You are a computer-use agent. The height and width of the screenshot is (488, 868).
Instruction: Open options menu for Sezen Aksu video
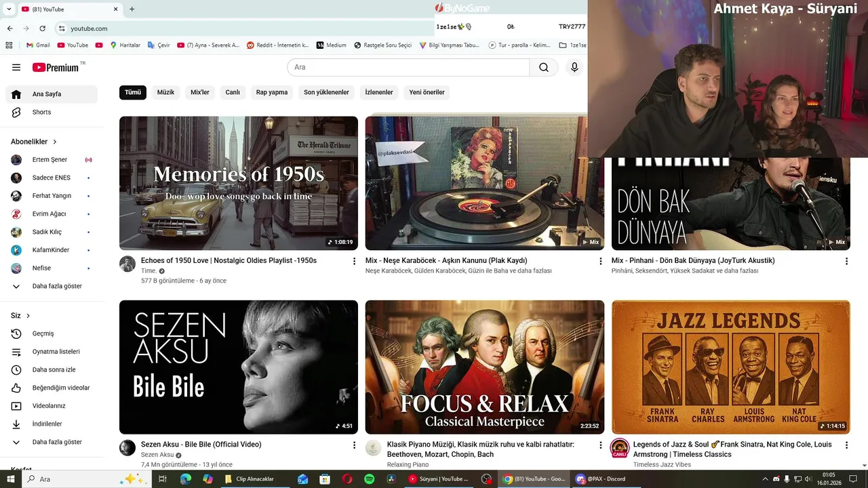click(x=354, y=445)
